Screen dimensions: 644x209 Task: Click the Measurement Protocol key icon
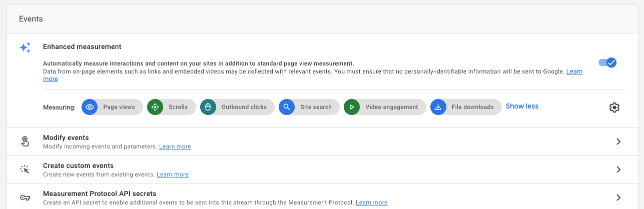(x=25, y=197)
